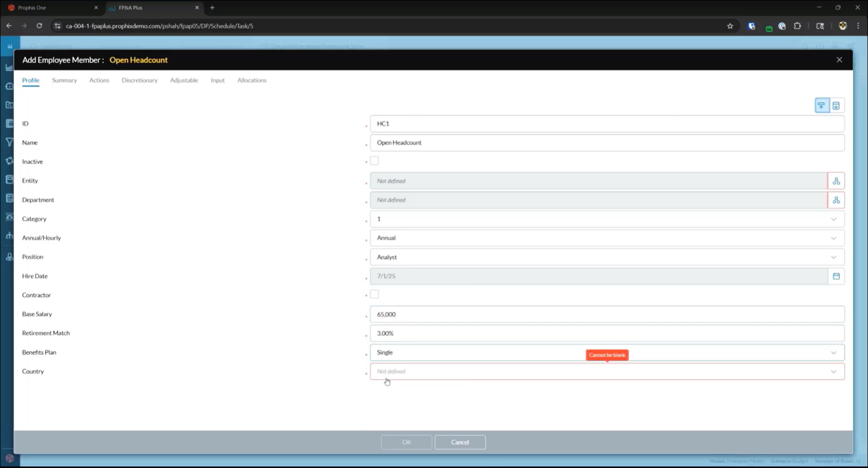Reload the browser page
The width and height of the screenshot is (868, 468).
tap(40, 26)
